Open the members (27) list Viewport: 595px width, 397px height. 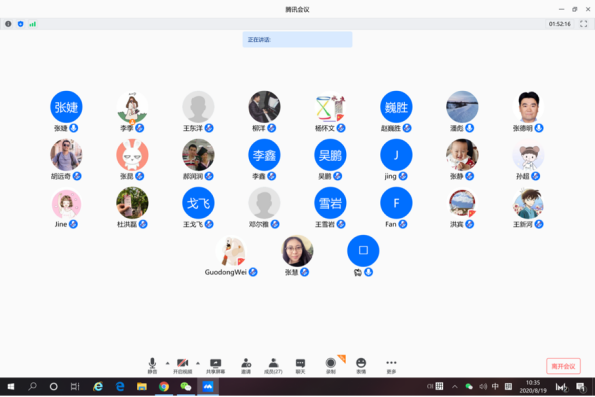[x=273, y=365]
